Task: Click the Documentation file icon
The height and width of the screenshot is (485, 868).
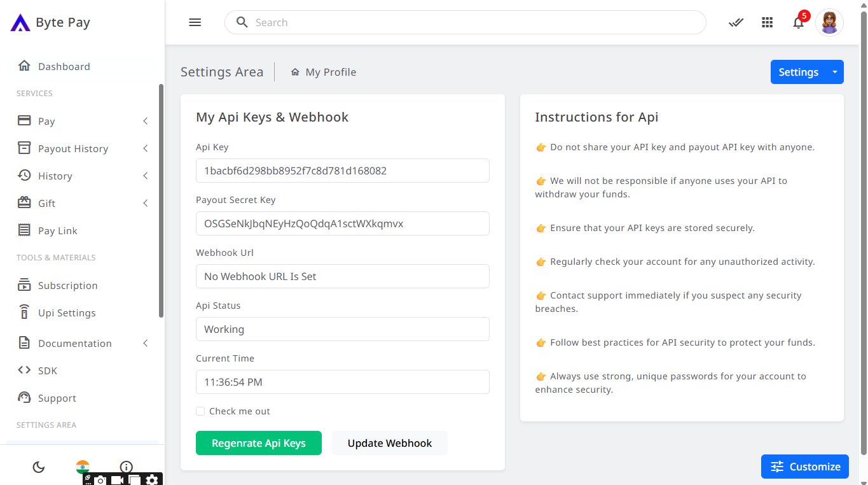Action: (x=24, y=342)
